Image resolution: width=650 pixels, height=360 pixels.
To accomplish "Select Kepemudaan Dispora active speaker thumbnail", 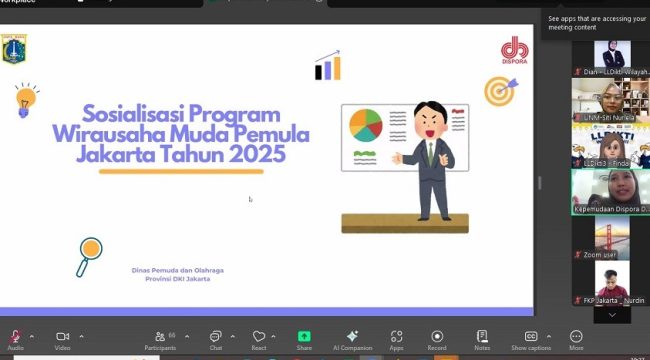I will pyautogui.click(x=611, y=192).
